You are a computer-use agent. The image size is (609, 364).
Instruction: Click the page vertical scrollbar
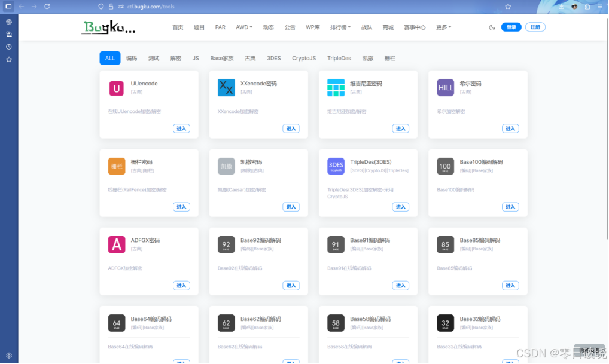[x=607, y=128]
